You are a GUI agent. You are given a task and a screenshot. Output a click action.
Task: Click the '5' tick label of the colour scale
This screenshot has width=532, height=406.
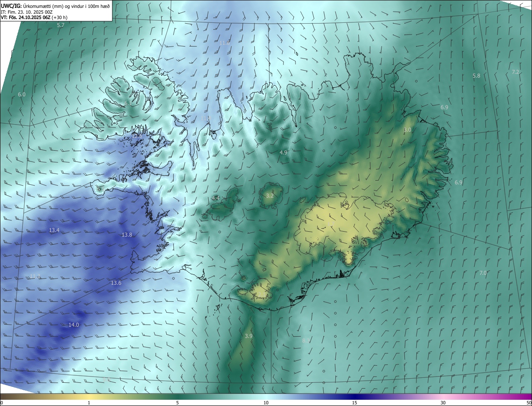tap(177, 403)
